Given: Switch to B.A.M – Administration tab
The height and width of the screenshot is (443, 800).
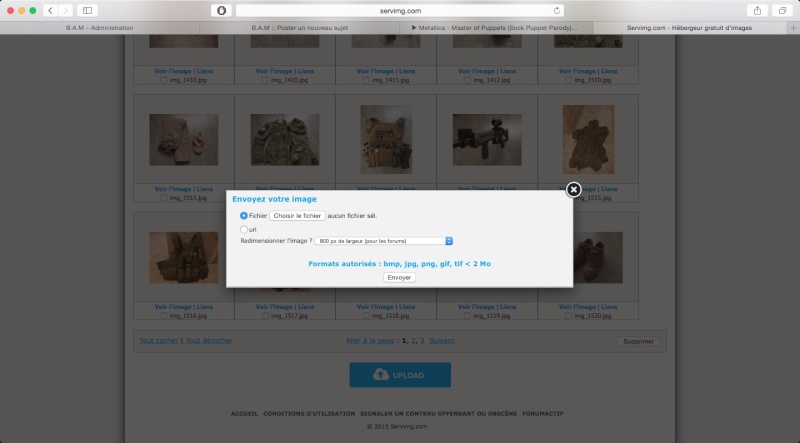Looking at the screenshot, I should (x=99, y=28).
